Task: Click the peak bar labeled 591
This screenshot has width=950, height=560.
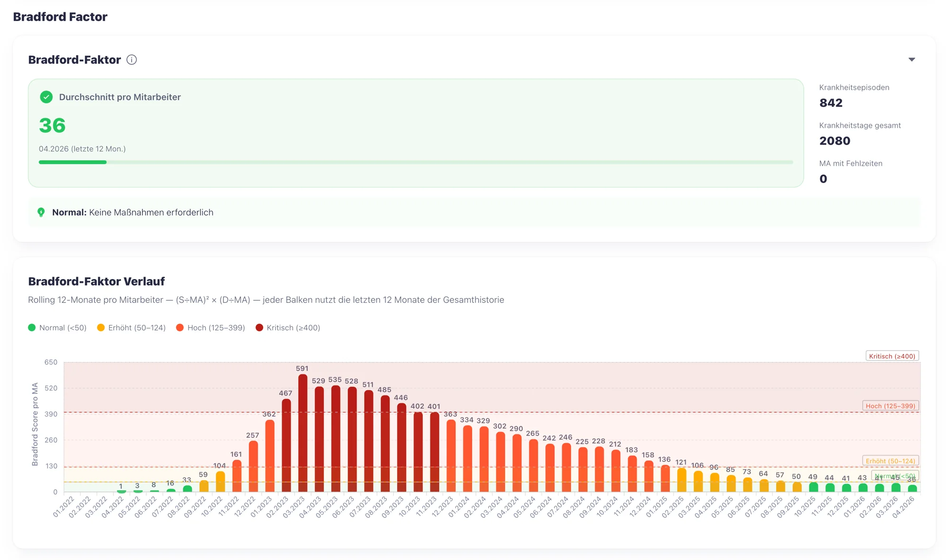Action: (303, 432)
